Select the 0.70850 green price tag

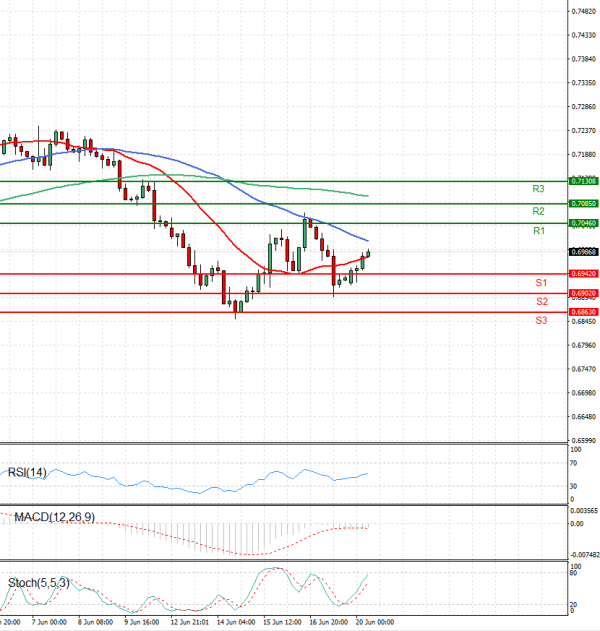[x=584, y=204]
